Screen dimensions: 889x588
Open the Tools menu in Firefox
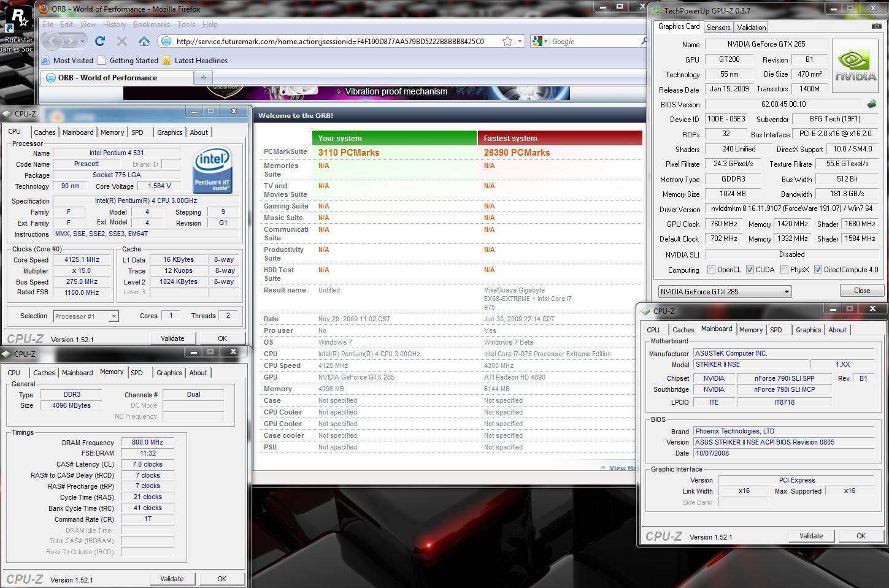pyautogui.click(x=186, y=25)
